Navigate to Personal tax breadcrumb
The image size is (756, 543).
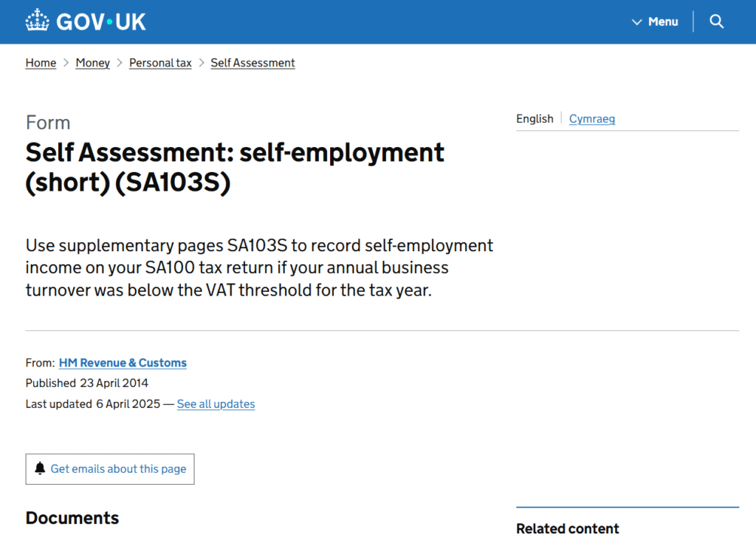pyautogui.click(x=160, y=63)
